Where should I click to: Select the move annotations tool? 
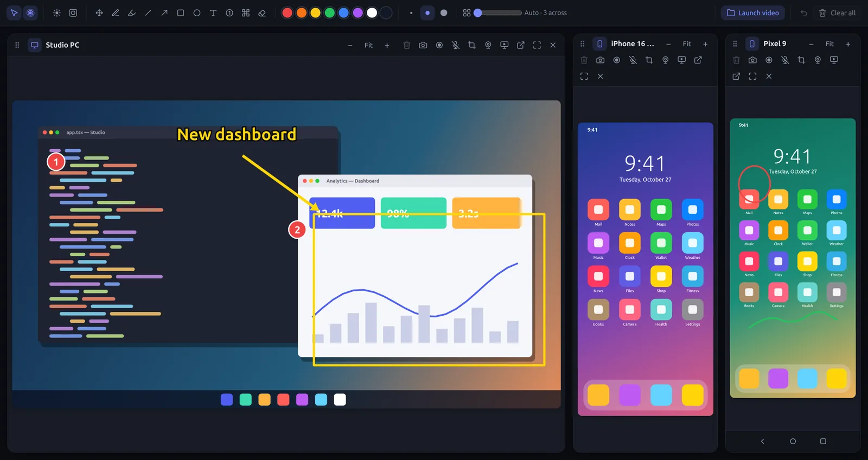[x=99, y=13]
